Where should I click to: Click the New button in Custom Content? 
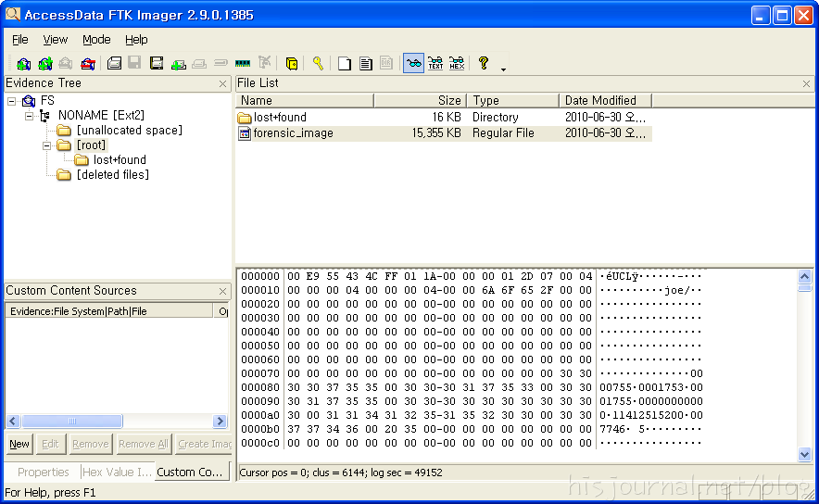coord(19,444)
